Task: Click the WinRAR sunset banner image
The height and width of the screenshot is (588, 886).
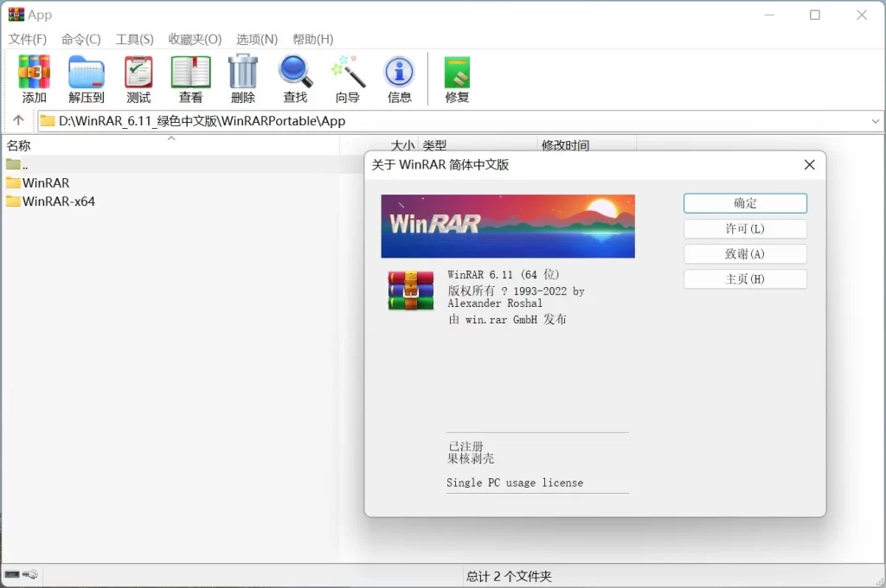Action: tap(507, 226)
